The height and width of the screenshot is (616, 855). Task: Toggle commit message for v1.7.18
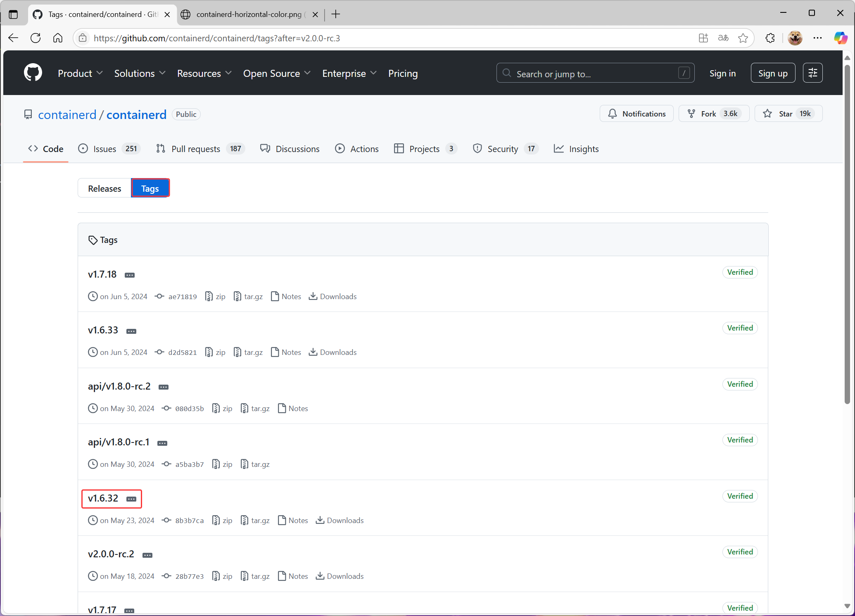point(130,275)
